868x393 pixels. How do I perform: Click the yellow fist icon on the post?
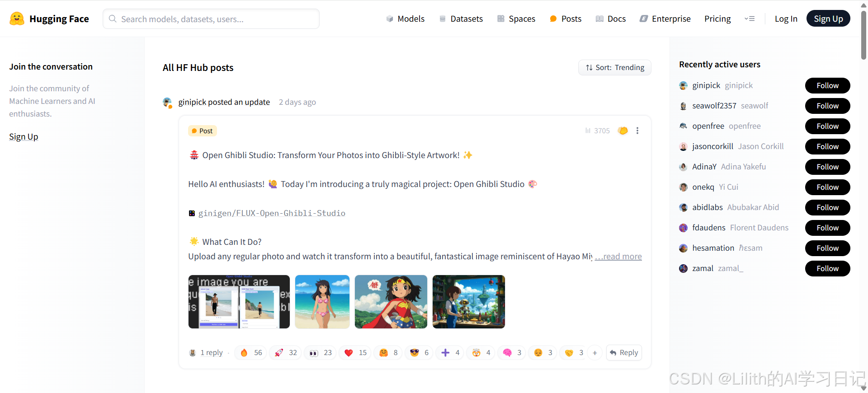coord(623,131)
